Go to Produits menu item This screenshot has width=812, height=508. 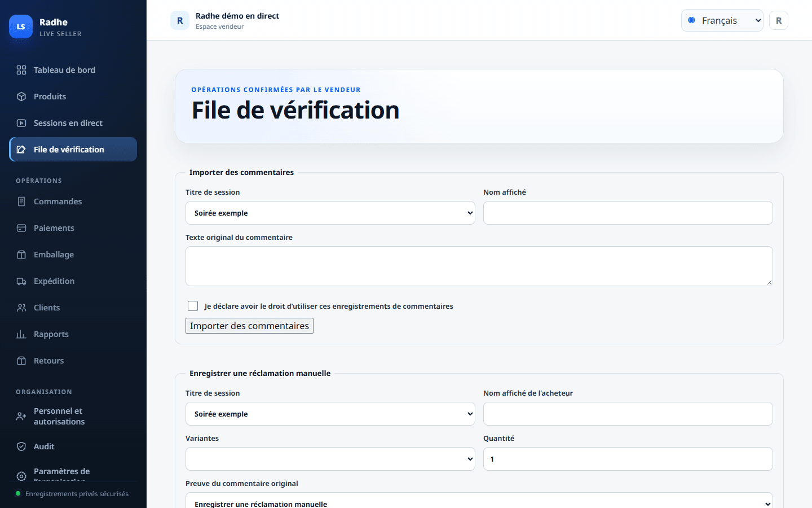[73, 97]
